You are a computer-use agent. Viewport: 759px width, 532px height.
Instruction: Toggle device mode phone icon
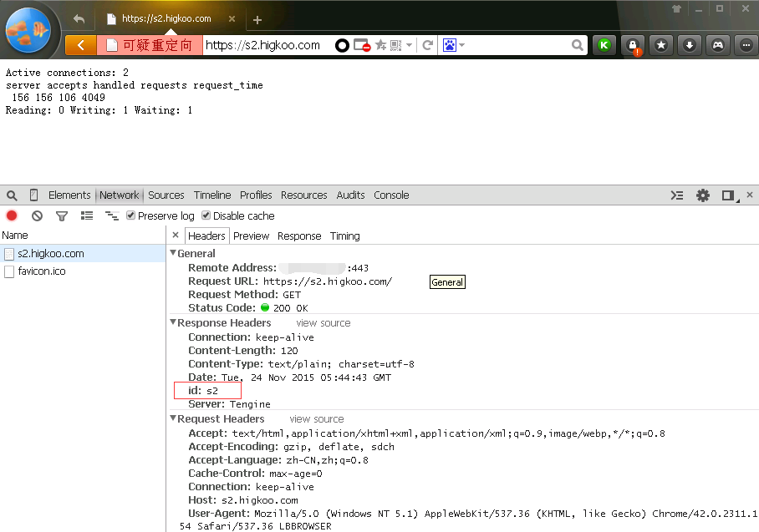tap(33, 195)
